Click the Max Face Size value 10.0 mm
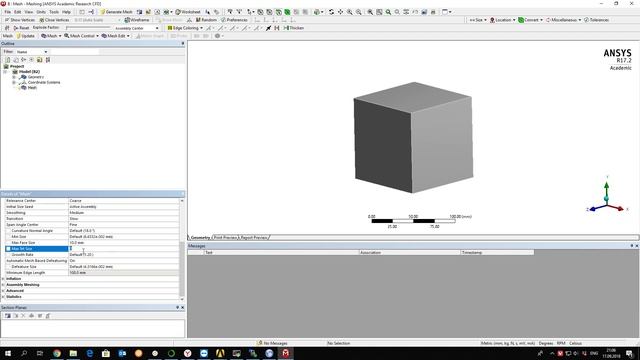 (x=124, y=242)
